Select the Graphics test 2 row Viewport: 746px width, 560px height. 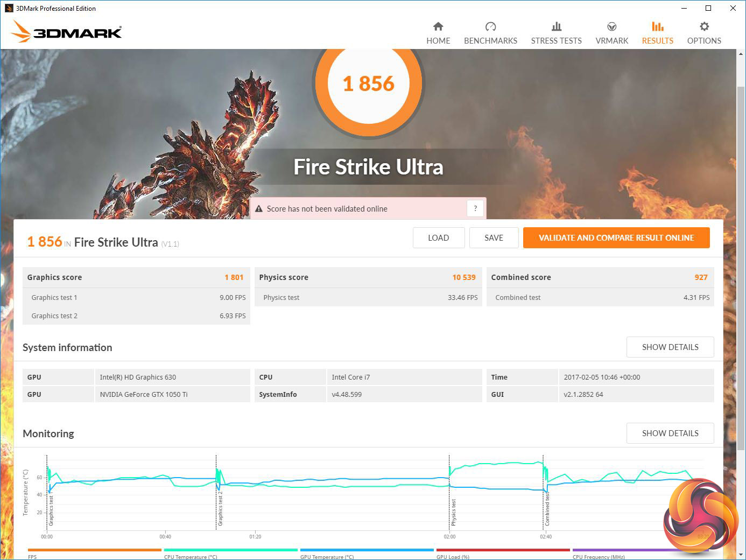[136, 316]
